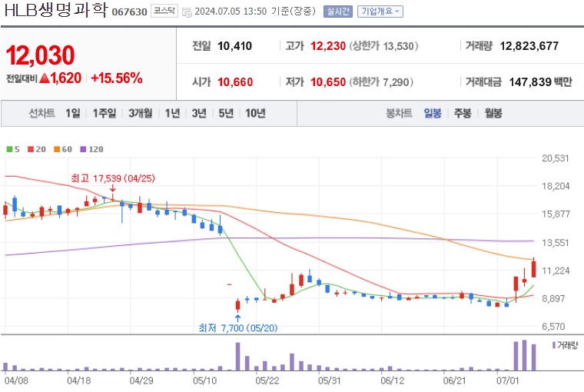Select the 3년 line chart tab
This screenshot has height=392, width=584.
tap(199, 113)
